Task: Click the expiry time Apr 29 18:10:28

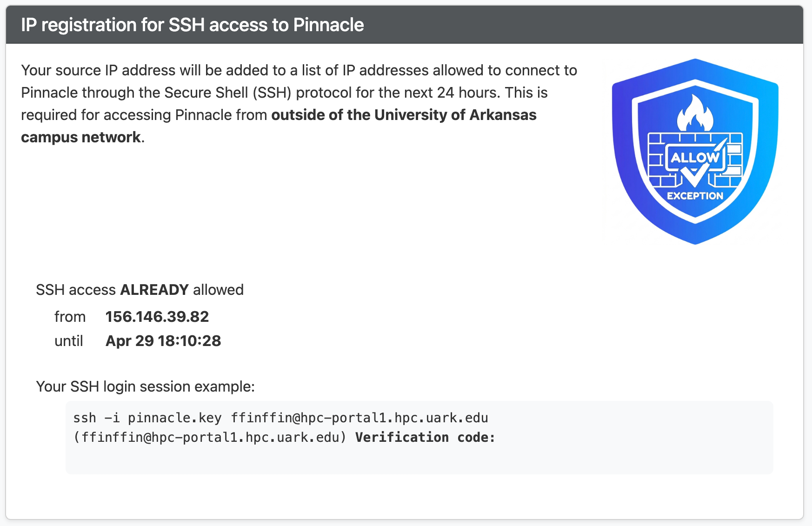Action: pos(163,341)
